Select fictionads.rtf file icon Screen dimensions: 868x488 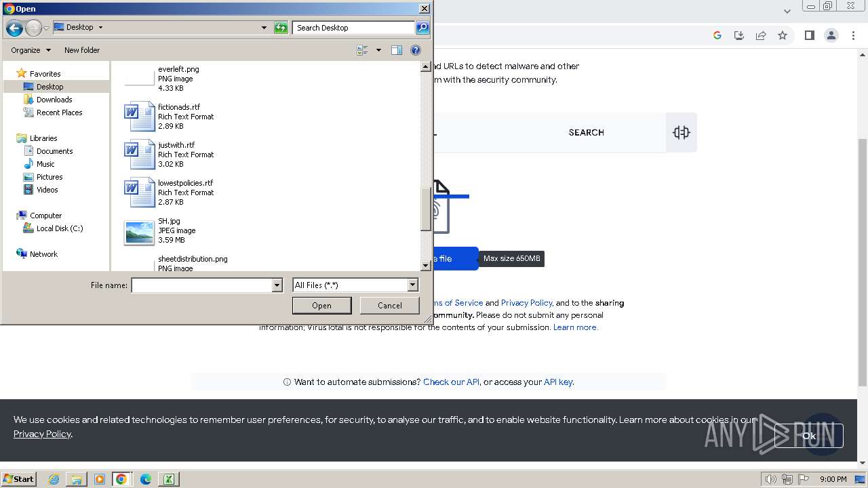click(140, 117)
